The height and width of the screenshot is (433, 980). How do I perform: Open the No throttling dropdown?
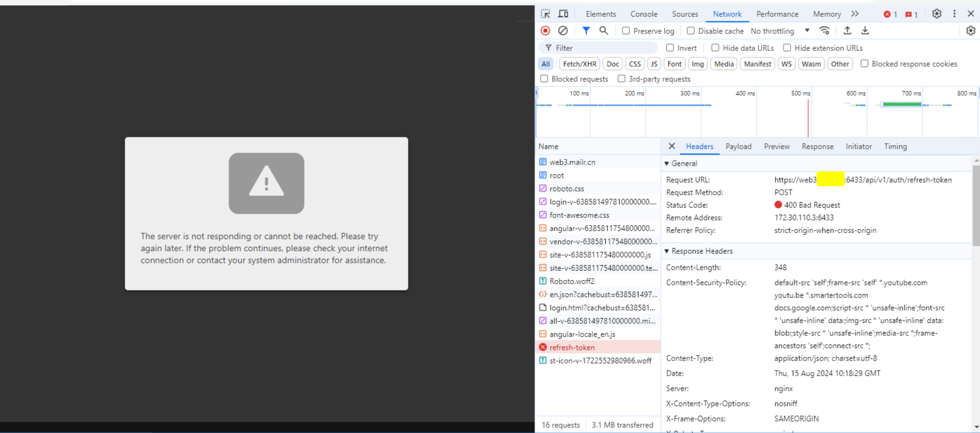(780, 31)
